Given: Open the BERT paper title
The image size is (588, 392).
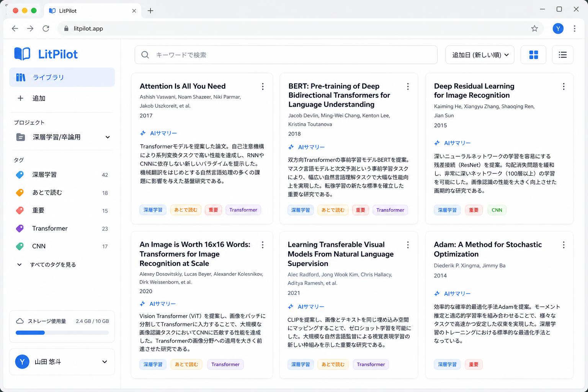Looking at the screenshot, I should pos(339,95).
